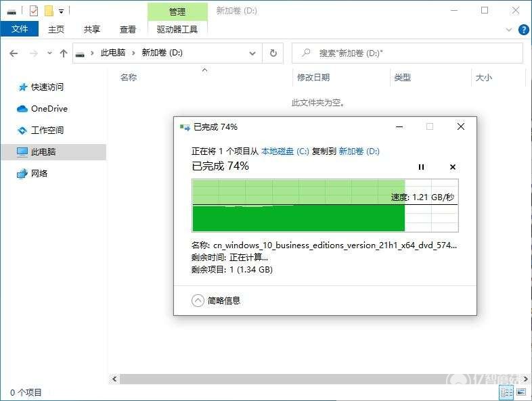
Task: Click the 快速访问 star icon
Action: [x=22, y=87]
